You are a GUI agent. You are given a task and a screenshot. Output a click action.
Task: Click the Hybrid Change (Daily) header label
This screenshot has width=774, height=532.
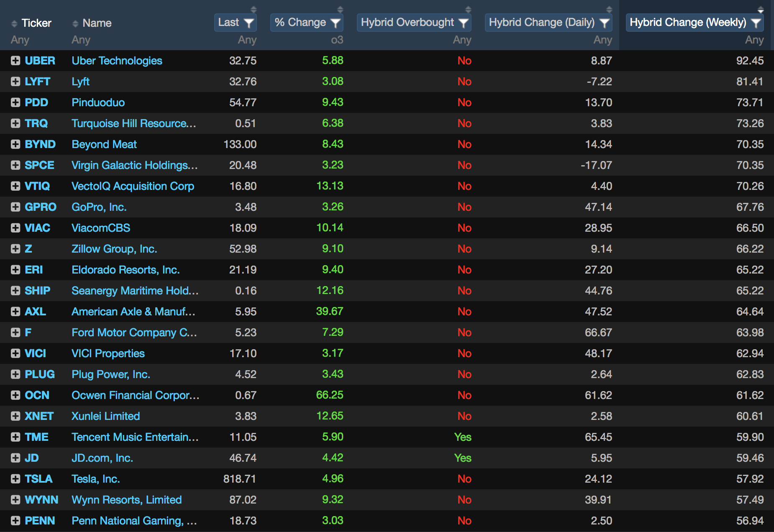tap(542, 22)
